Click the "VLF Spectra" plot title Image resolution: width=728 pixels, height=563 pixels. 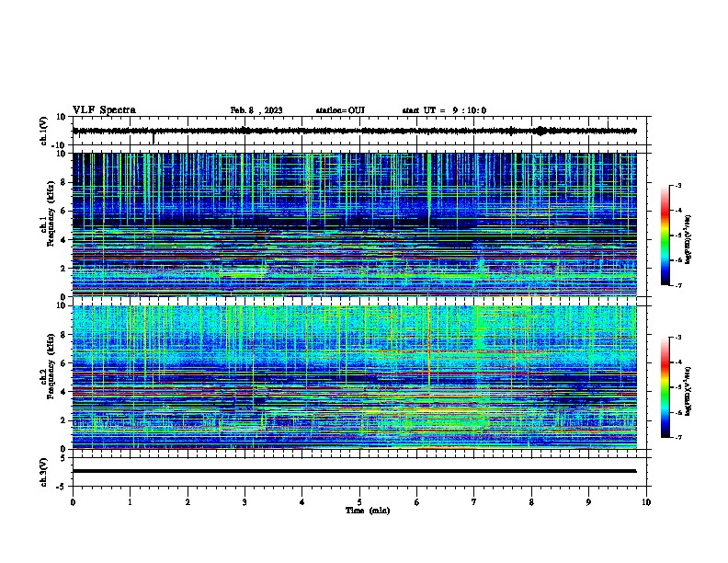tap(105, 110)
